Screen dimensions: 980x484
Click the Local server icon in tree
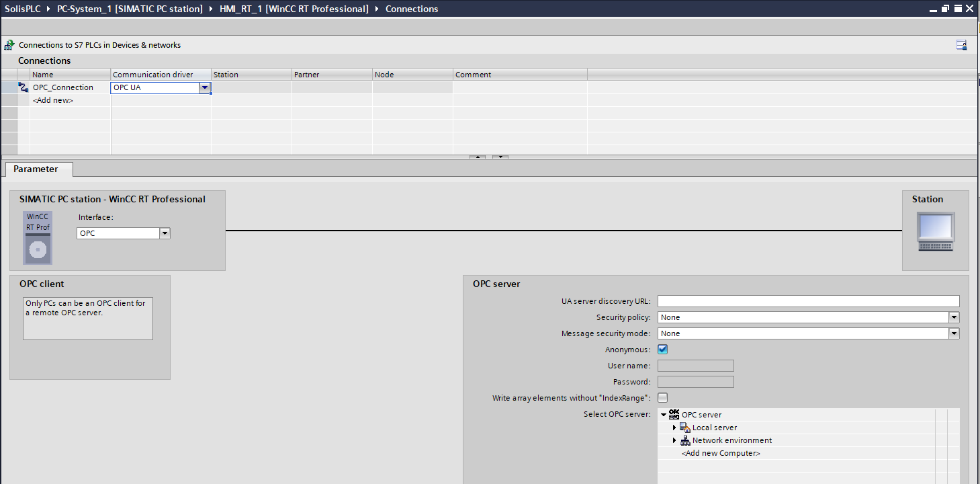(x=685, y=428)
